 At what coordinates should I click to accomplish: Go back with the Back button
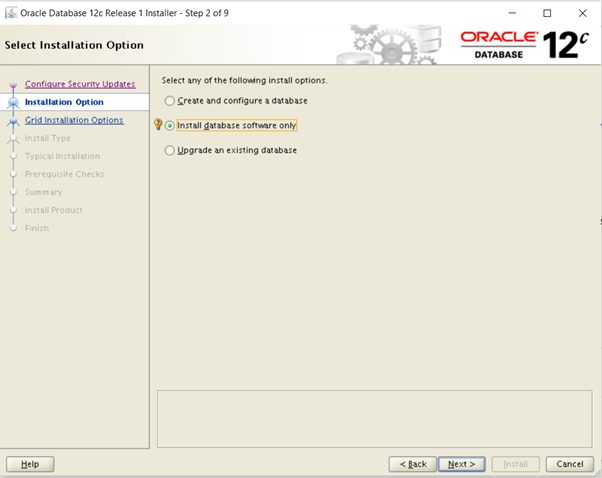(413, 464)
